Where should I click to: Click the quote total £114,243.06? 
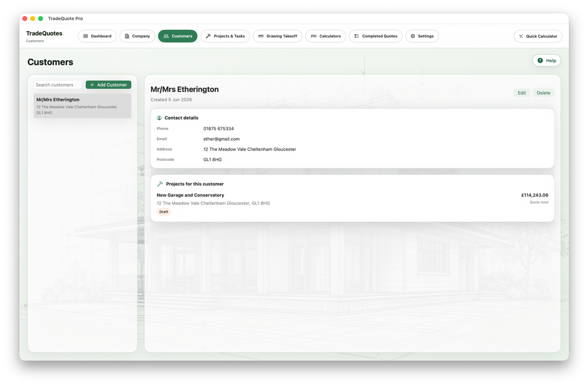535,195
